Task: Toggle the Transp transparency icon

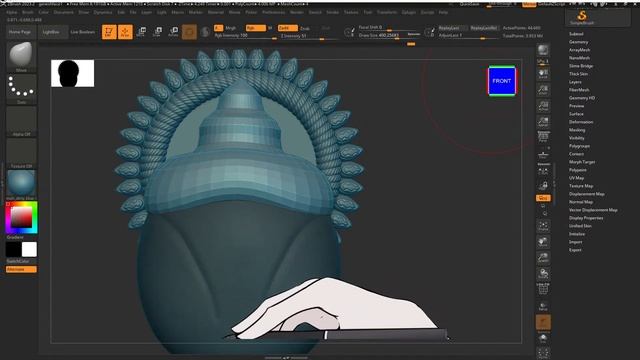Action: coord(543,306)
